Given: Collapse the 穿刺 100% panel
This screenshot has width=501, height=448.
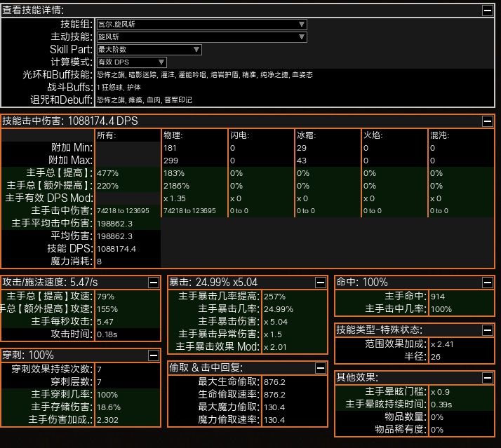Looking at the screenshot, I should 153,355.
